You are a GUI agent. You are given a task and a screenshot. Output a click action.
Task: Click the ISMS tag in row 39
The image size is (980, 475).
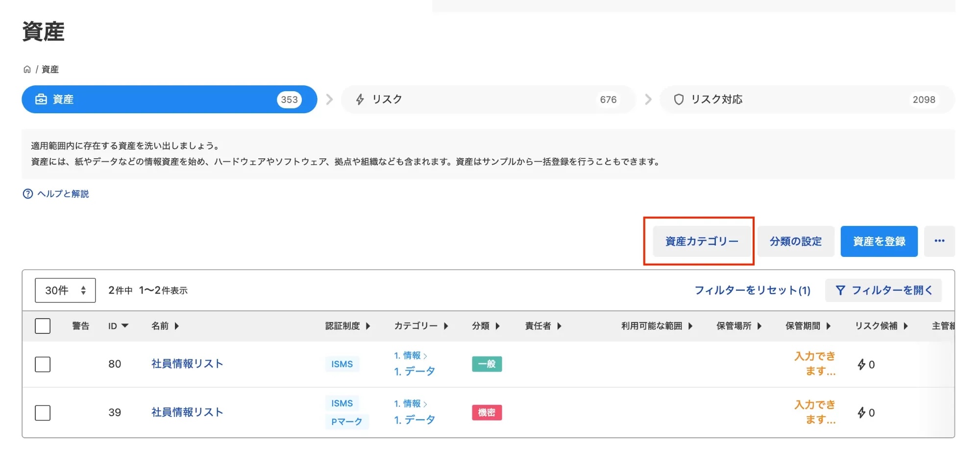click(342, 403)
